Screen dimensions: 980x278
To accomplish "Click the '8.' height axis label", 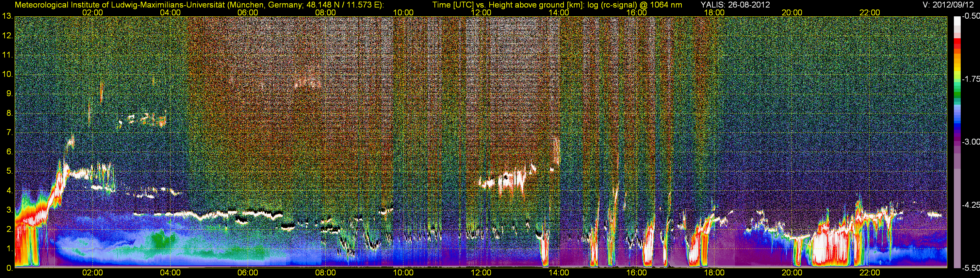I will tap(9, 113).
